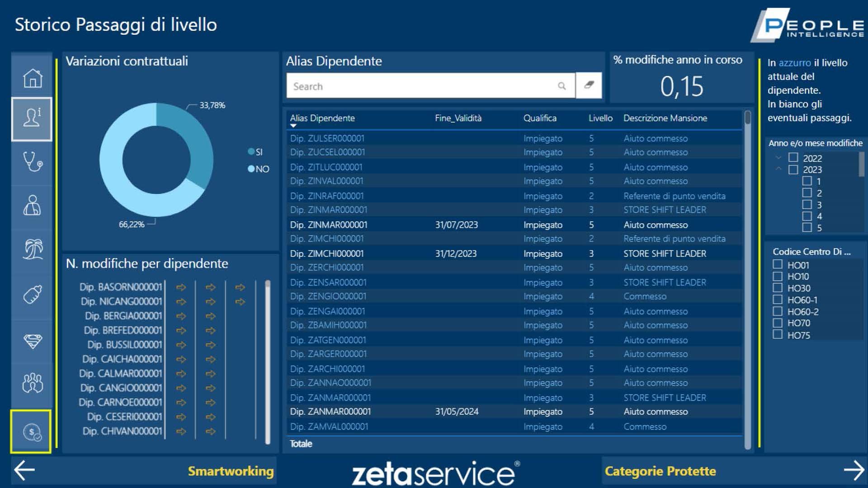Click the Anno e/o mese slicer scrollbar

click(861, 164)
